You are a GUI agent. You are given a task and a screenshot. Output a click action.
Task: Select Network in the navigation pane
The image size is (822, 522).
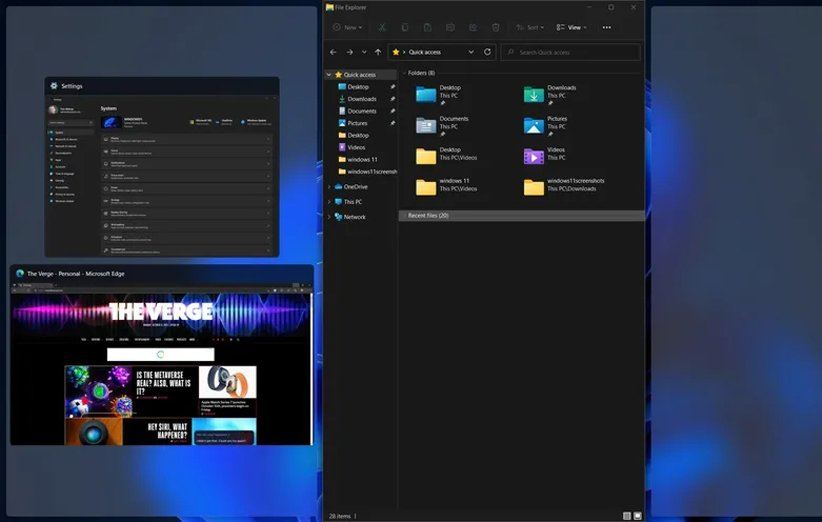(354, 217)
